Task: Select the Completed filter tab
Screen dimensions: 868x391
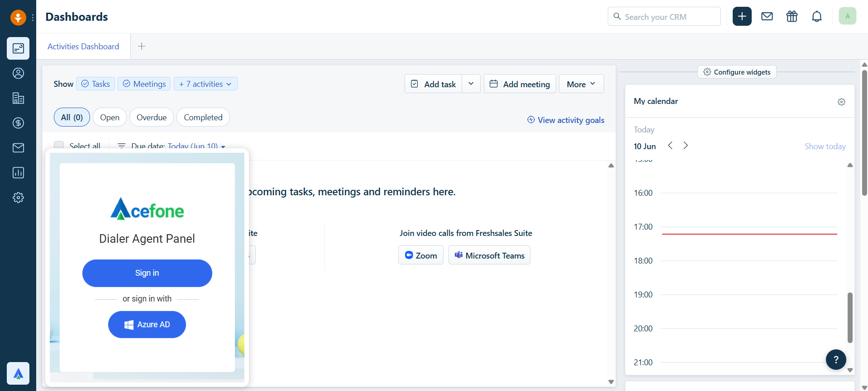Action: click(x=203, y=117)
